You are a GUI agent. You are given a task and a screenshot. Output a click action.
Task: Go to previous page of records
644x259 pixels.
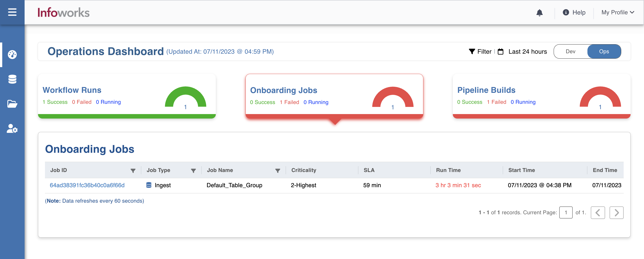click(x=598, y=212)
